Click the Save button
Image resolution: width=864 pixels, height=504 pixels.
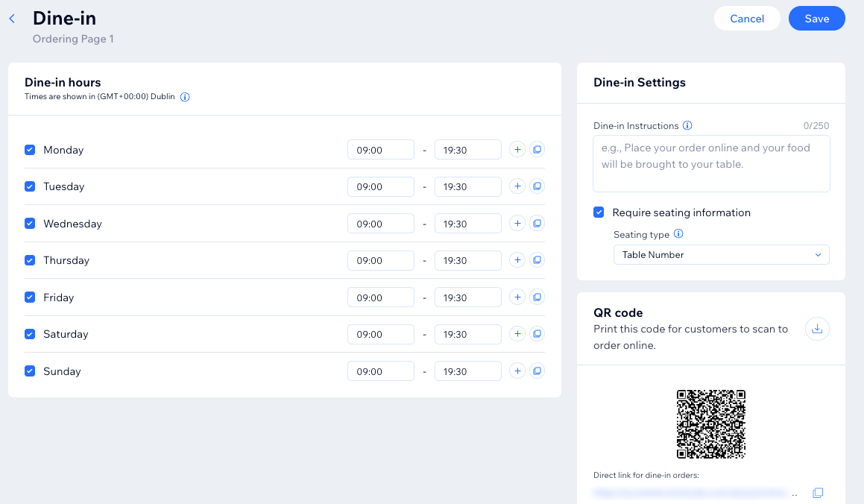pos(816,18)
